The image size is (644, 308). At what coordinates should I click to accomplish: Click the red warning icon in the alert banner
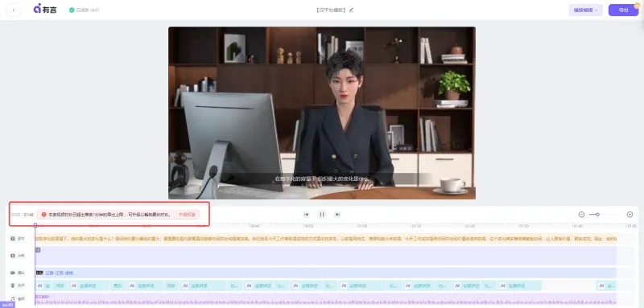(44, 215)
